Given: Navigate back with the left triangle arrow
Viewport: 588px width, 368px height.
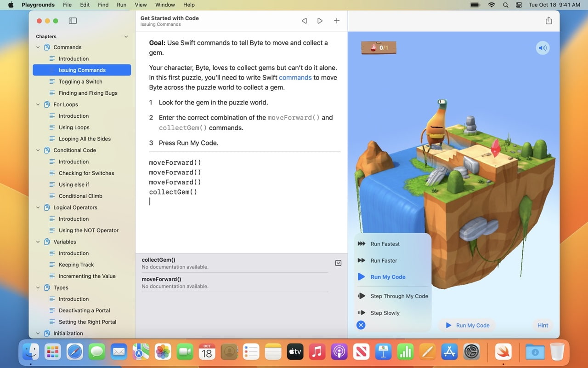Looking at the screenshot, I should pos(304,20).
